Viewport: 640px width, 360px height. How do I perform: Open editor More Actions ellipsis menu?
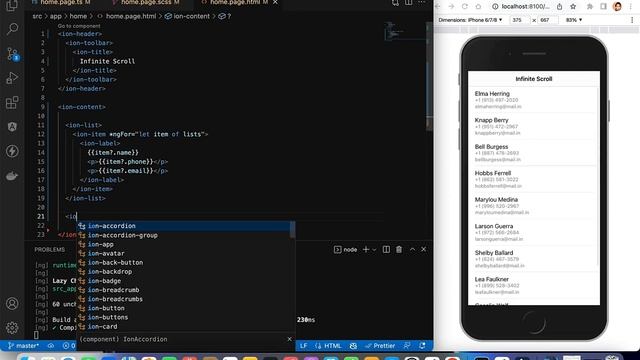point(422,3)
